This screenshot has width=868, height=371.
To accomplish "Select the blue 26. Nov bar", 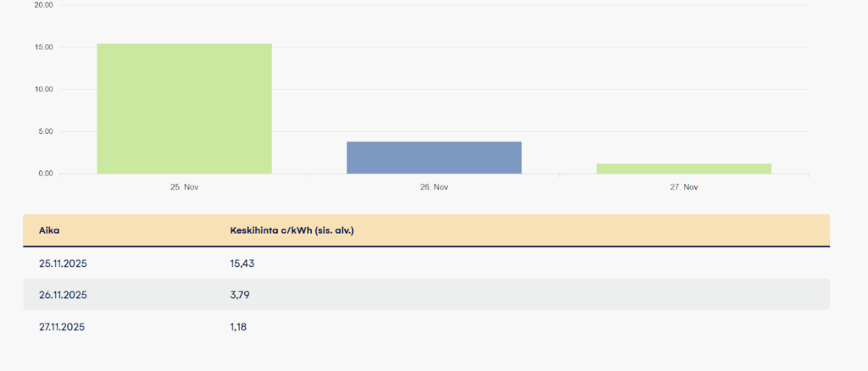I will [434, 158].
